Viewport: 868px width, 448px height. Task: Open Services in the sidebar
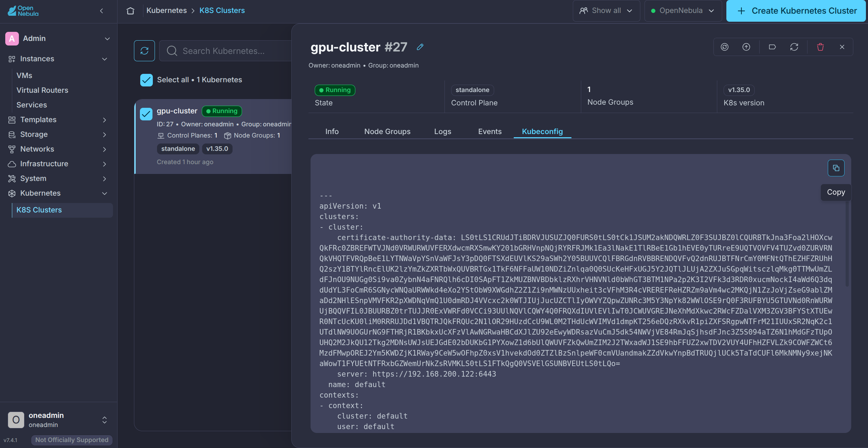[x=31, y=105]
